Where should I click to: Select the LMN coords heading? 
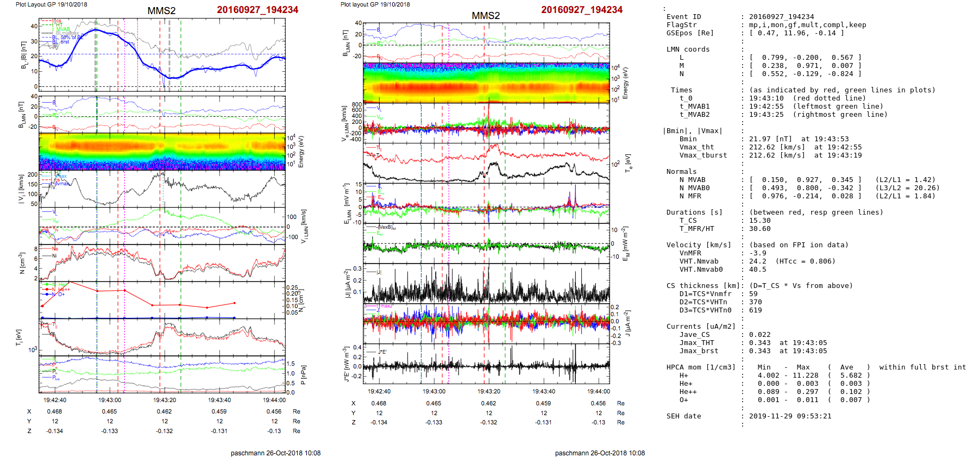coord(688,49)
